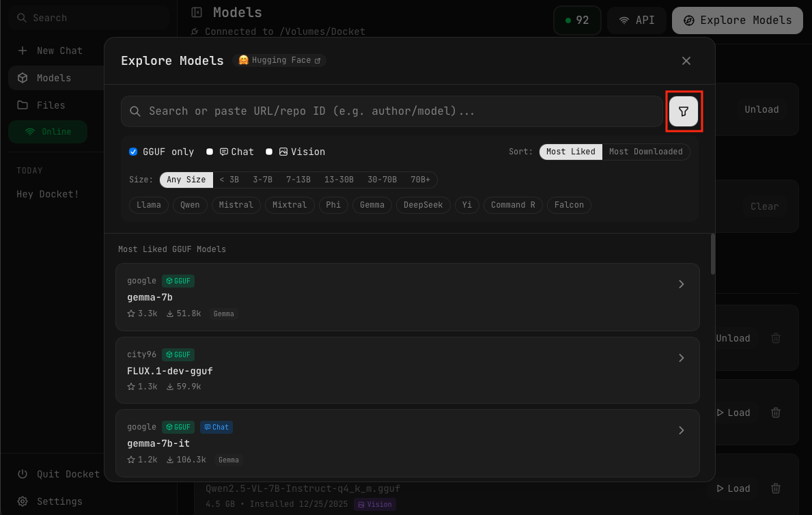The image size is (812, 515).
Task: Open the filter options icon
Action: coord(684,109)
